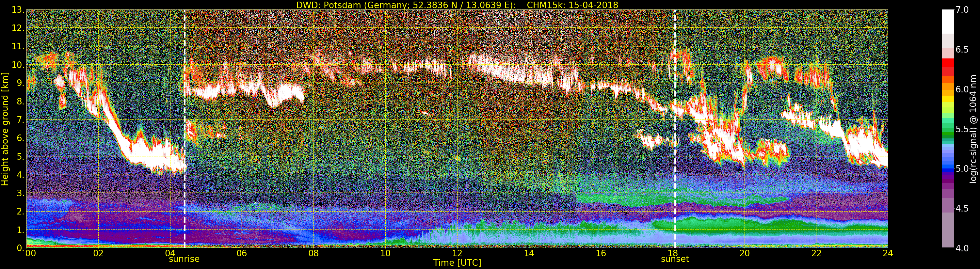Viewport: 980px width, 269px height.
Task: Click the 12 UTC time tick label
Action: pos(457,253)
